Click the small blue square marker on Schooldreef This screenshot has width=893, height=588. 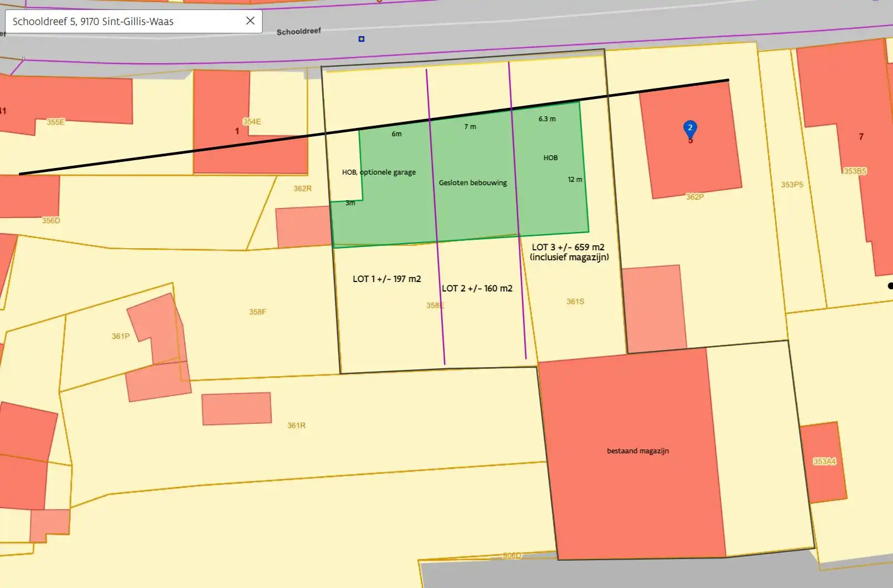(362, 39)
